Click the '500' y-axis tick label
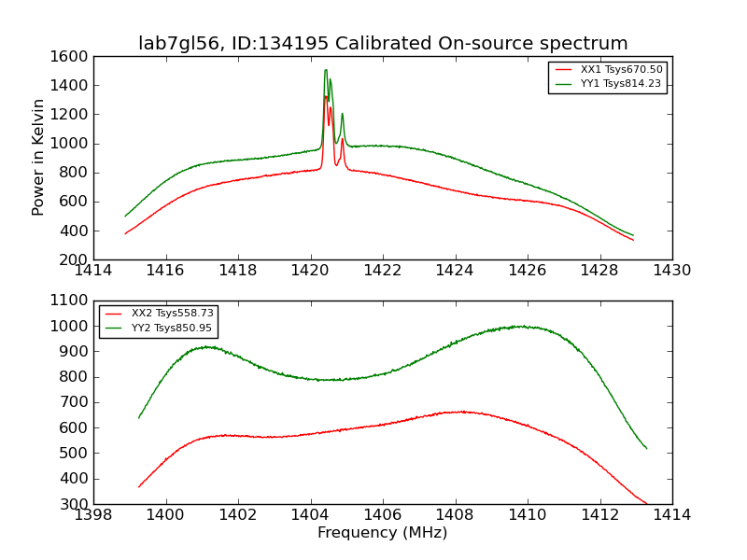The width and height of the screenshot is (747, 560). point(74,454)
